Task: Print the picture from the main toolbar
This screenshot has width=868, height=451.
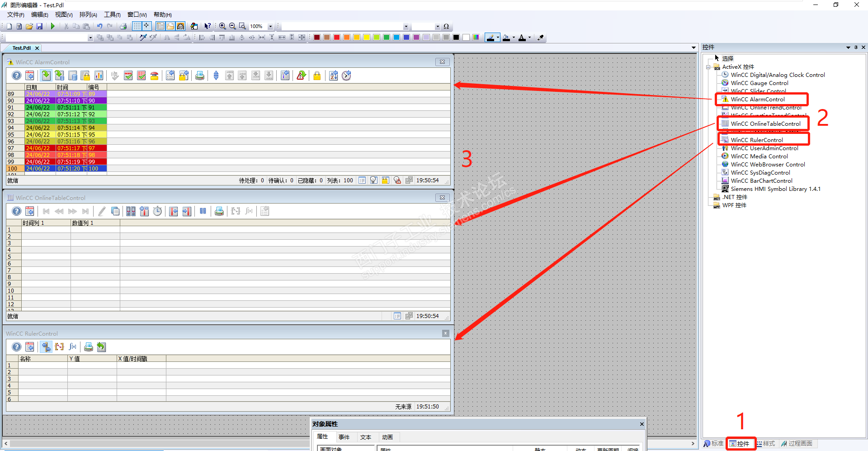Action: pos(123,26)
